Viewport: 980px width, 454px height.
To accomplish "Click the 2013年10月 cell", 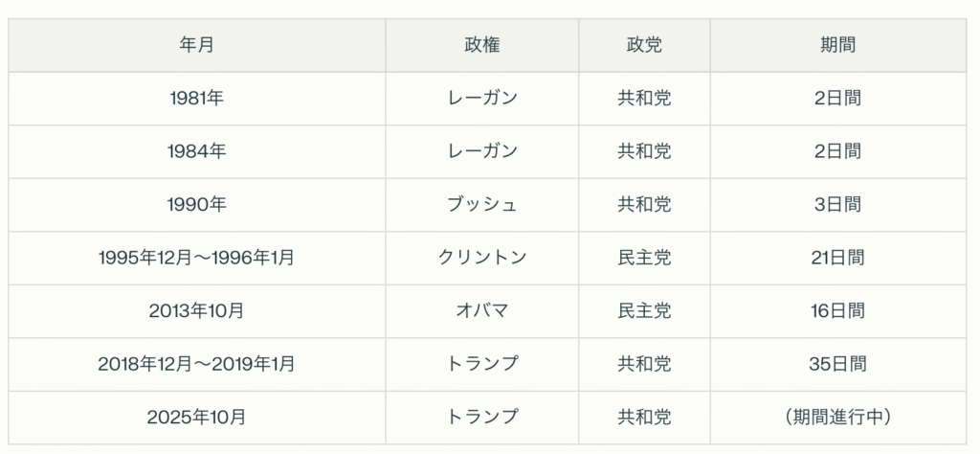I will pyautogui.click(x=196, y=310).
